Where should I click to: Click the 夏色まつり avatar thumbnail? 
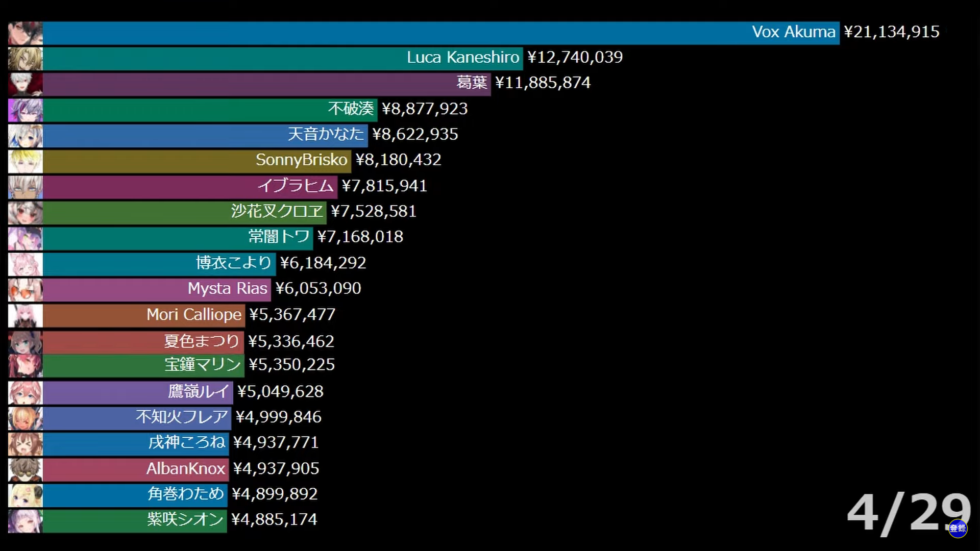25,342
